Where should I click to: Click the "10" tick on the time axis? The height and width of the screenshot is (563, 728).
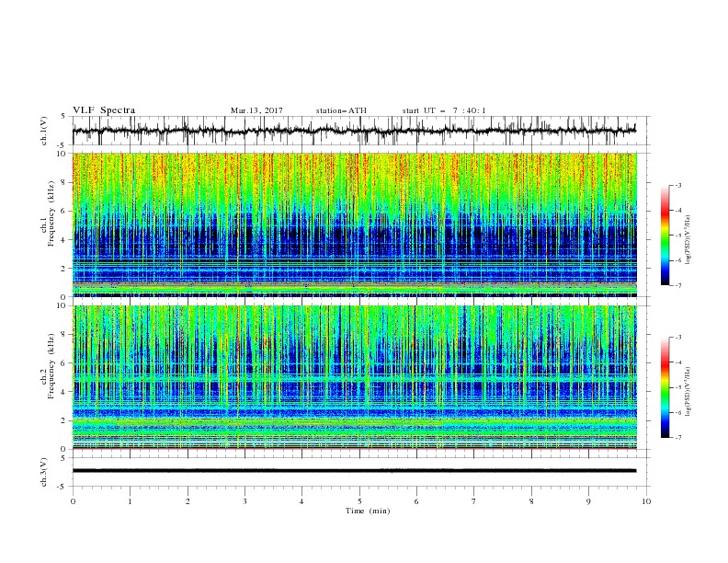(x=646, y=501)
